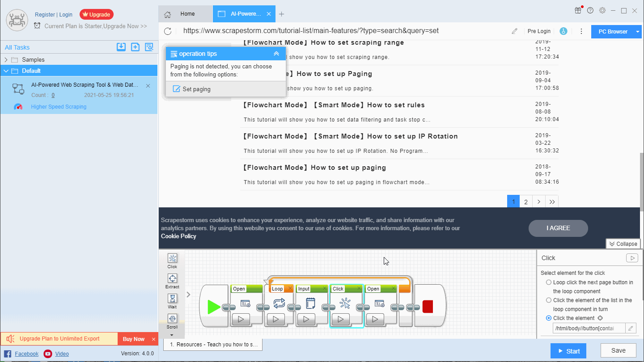Click the new task plus icon
The width and height of the screenshot is (644, 362).
tap(135, 47)
